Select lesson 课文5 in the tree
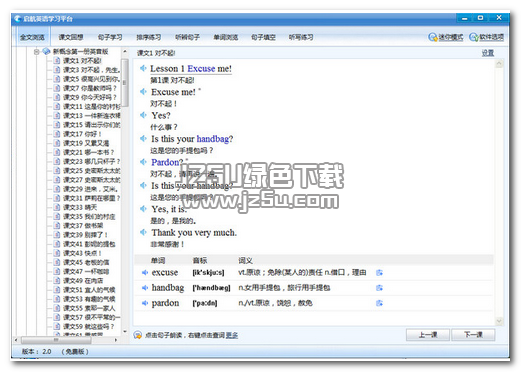 [91, 79]
